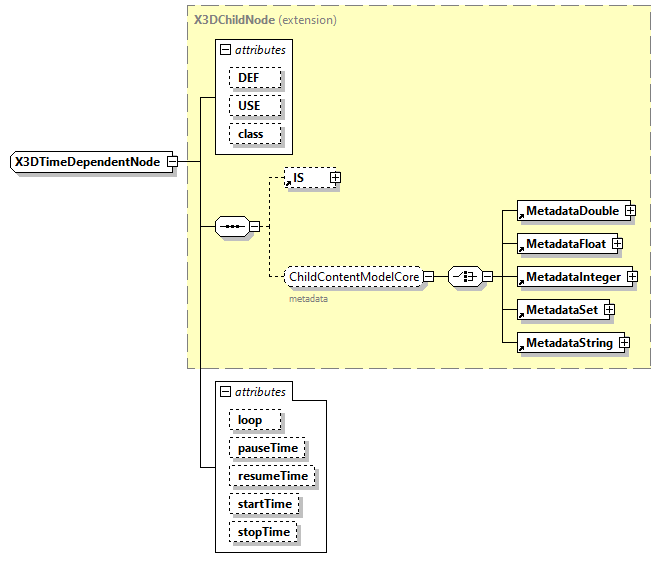The image size is (661, 572).
Task: Expand the MetadataDouble node
Action: pyautogui.click(x=631, y=211)
